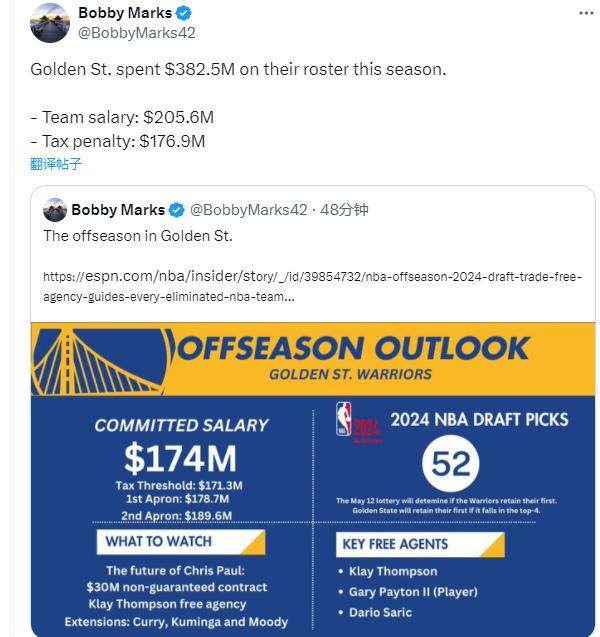600x637 pixels.
Task: Click the verified badge in the quoted post
Action: click(x=176, y=210)
